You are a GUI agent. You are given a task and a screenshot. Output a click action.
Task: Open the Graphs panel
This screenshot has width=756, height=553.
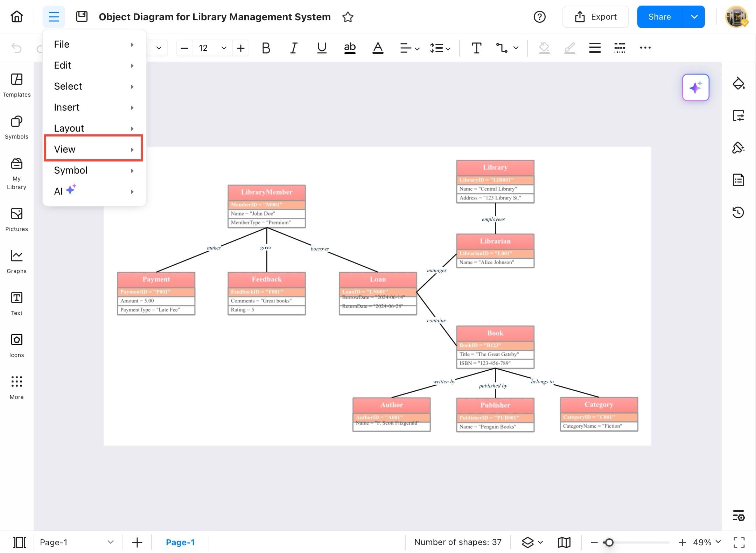16,261
